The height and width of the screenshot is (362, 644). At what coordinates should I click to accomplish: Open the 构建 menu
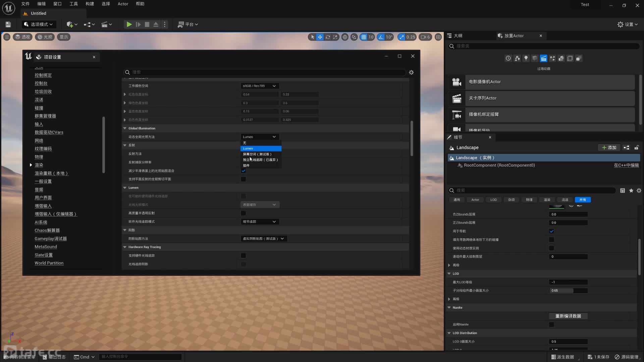tap(90, 4)
